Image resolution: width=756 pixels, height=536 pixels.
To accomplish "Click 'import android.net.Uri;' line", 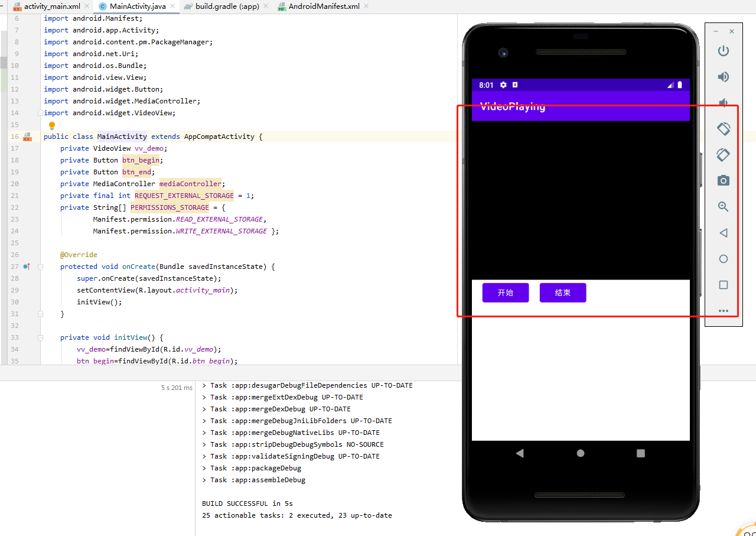I will (x=91, y=54).
